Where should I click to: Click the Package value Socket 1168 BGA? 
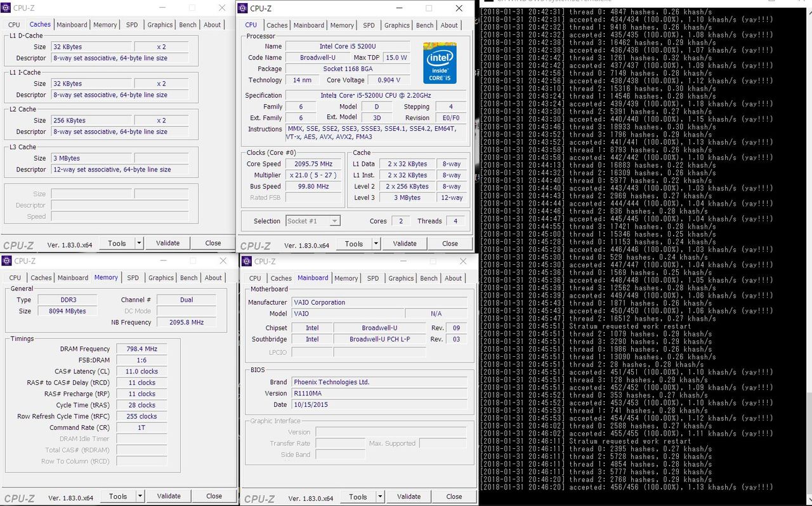pos(348,69)
